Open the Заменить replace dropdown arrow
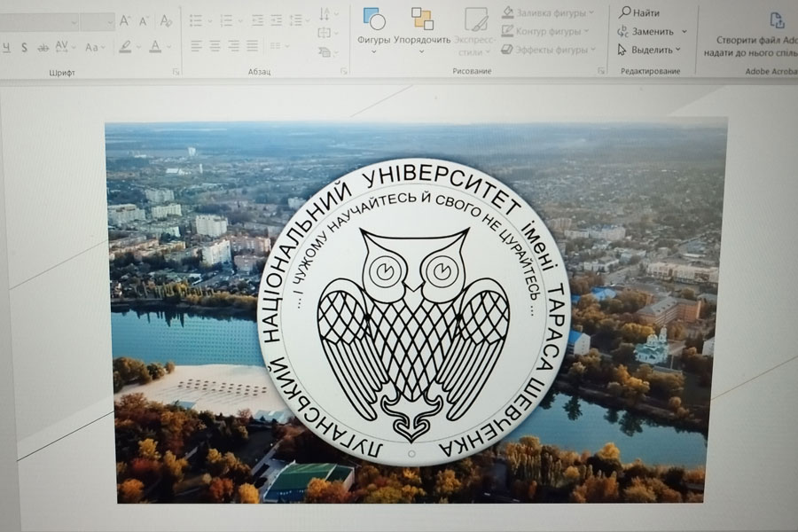This screenshot has width=798, height=532. (x=684, y=31)
